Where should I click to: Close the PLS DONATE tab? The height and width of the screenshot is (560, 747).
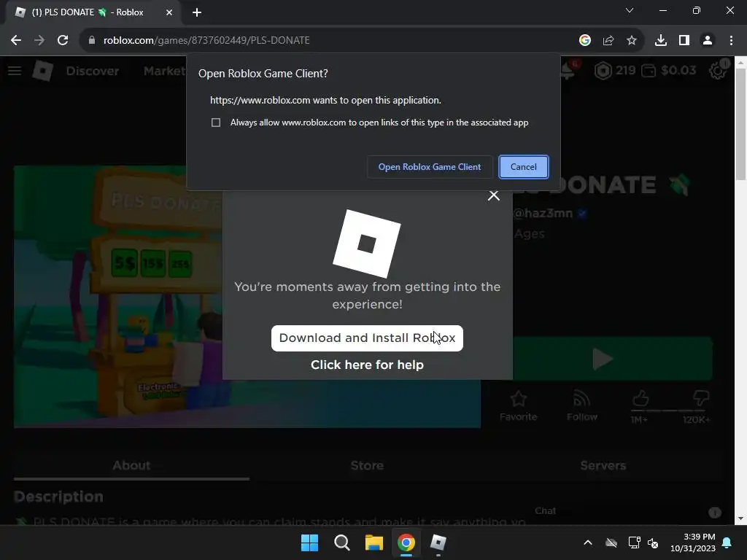(x=169, y=12)
